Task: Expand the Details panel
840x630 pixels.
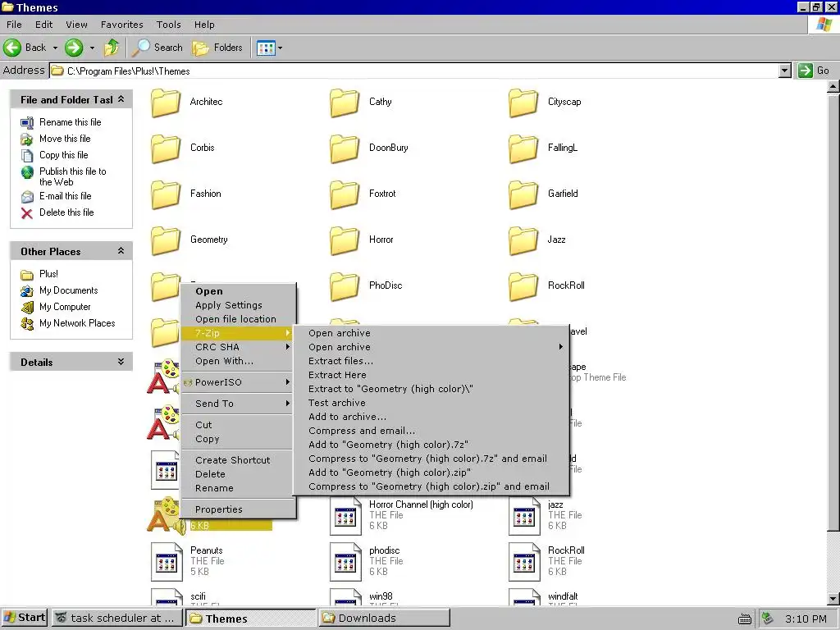Action: click(x=121, y=362)
